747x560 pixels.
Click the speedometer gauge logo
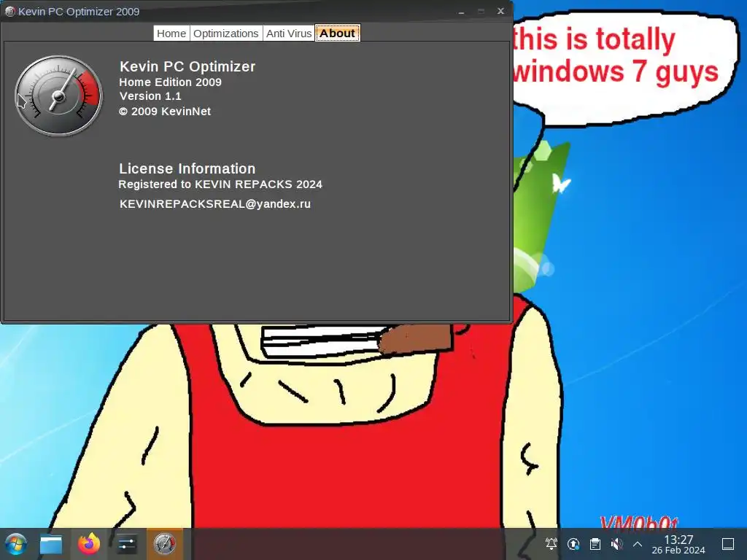click(58, 96)
